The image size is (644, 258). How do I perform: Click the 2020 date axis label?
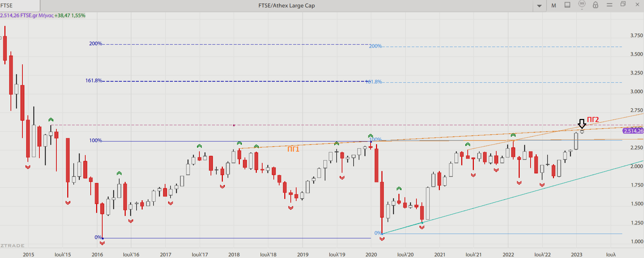pyautogui.click(x=371, y=254)
